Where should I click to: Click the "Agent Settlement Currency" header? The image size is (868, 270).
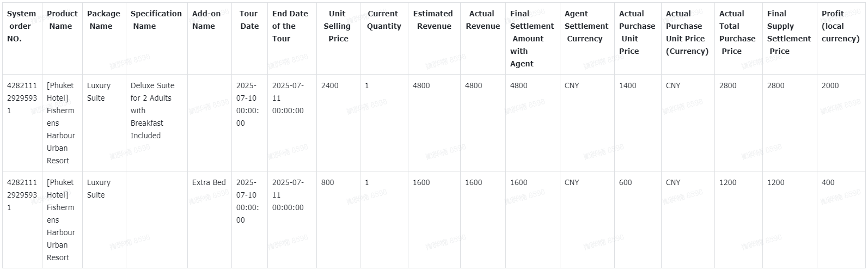[586, 26]
